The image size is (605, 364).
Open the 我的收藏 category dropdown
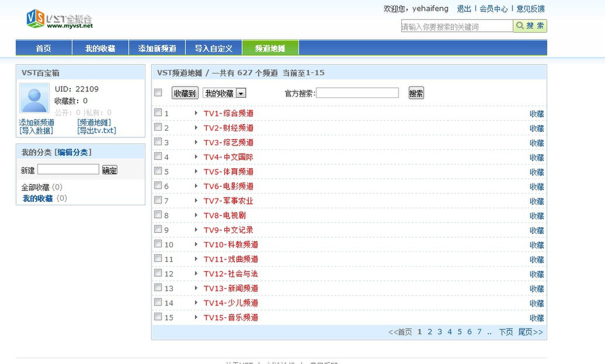click(224, 93)
